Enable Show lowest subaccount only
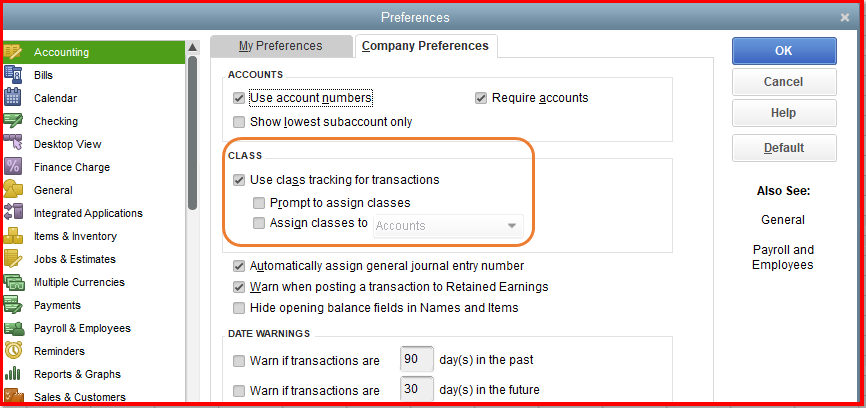The image size is (866, 408). click(x=239, y=122)
